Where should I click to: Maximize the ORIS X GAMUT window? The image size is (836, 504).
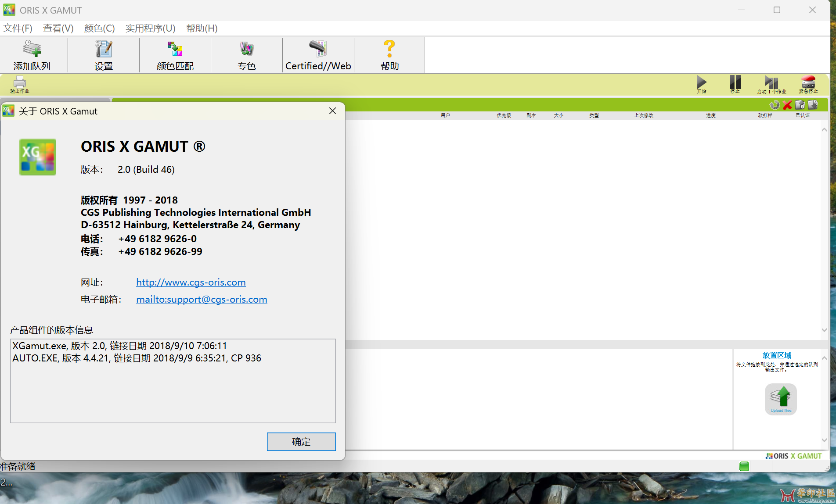coord(777,10)
